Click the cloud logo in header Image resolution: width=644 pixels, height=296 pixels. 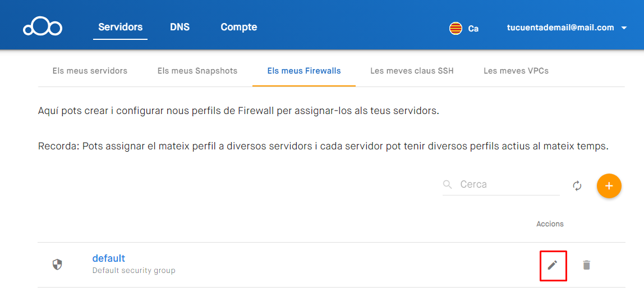click(43, 27)
